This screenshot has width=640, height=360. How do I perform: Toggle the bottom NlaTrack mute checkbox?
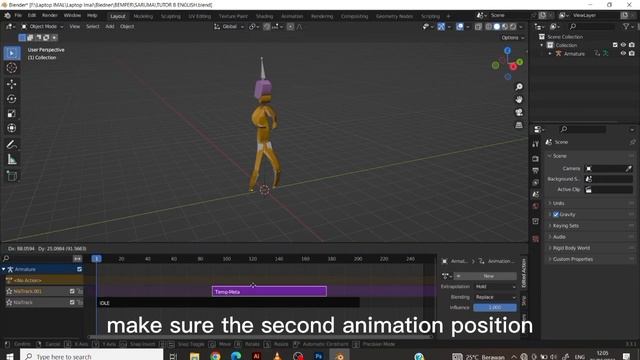click(72, 302)
